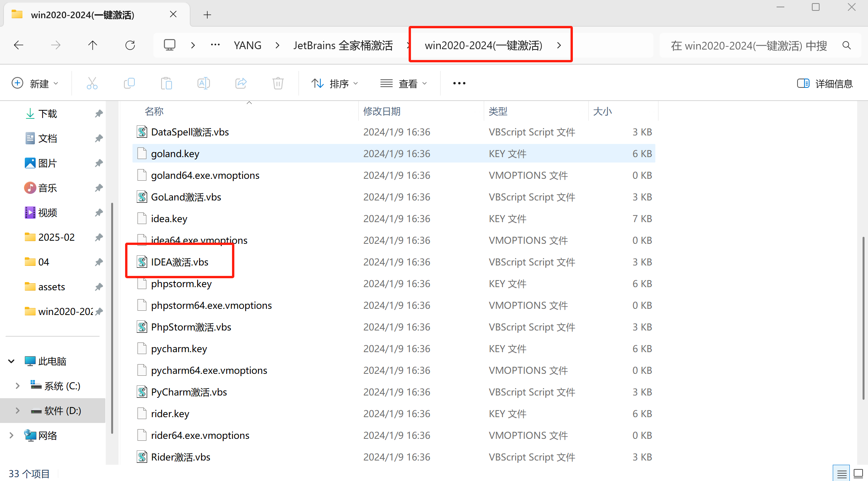868x481 pixels.
Task: Expand chevron after win2020-2024 breadcrumb
Action: pyautogui.click(x=559, y=45)
